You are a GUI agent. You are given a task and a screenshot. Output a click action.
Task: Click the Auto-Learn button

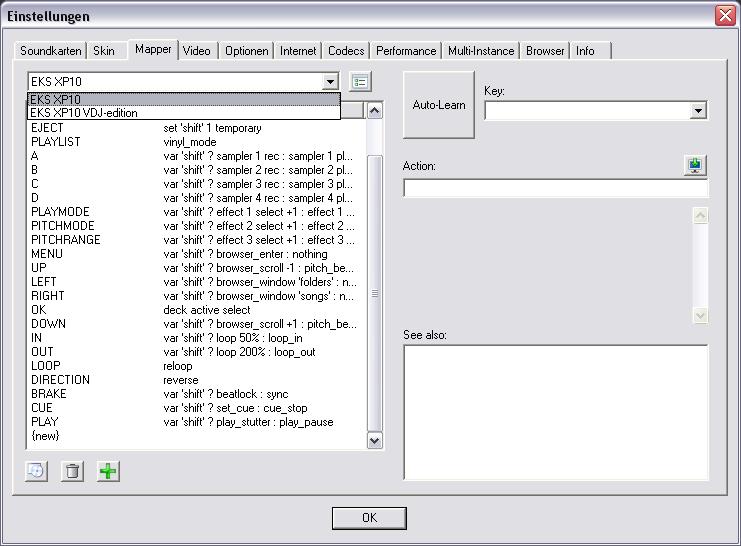(x=439, y=105)
